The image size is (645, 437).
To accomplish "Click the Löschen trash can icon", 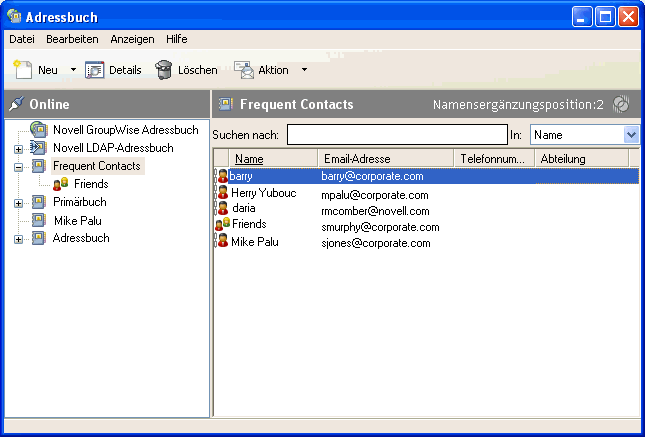I will [163, 70].
